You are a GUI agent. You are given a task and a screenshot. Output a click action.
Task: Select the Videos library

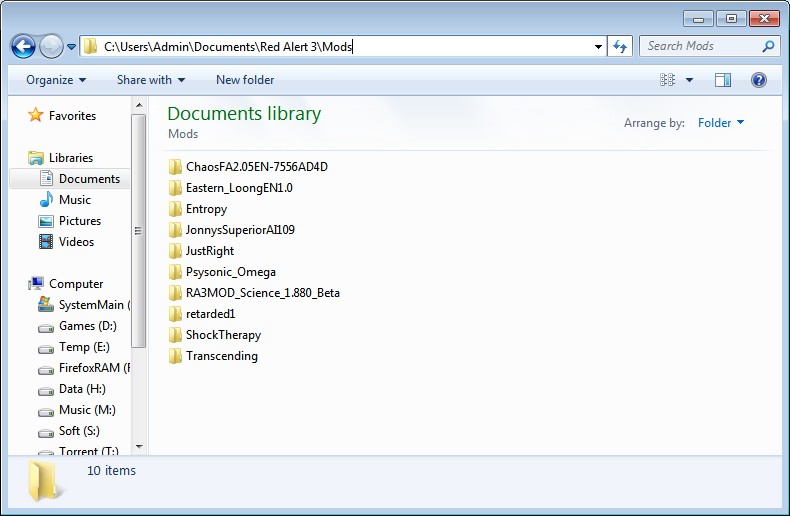pos(76,242)
